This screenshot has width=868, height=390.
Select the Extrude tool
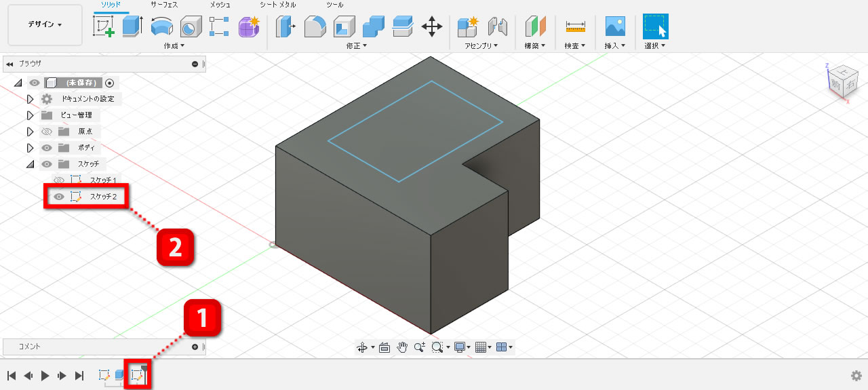click(132, 26)
